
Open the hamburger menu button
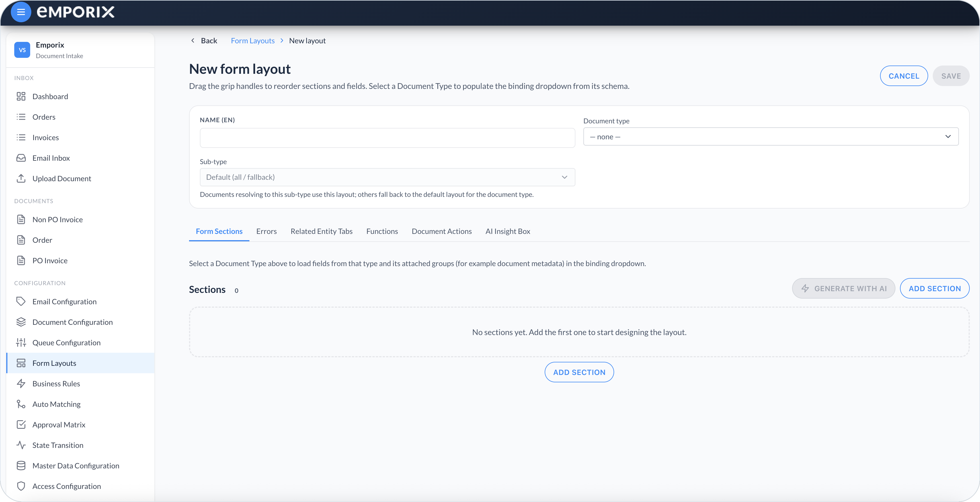tap(21, 12)
